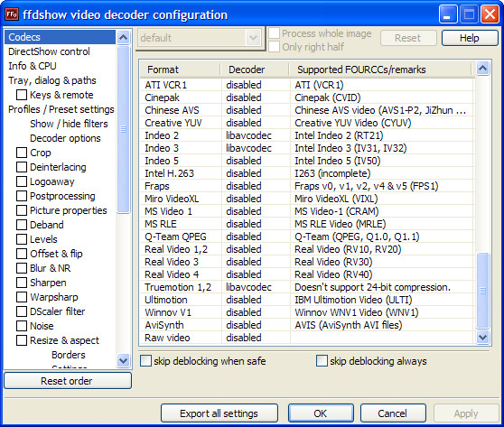Viewport: 504px width, 427px height.
Task: Click codec table scrollbar down arrow
Action: pyautogui.click(x=483, y=337)
